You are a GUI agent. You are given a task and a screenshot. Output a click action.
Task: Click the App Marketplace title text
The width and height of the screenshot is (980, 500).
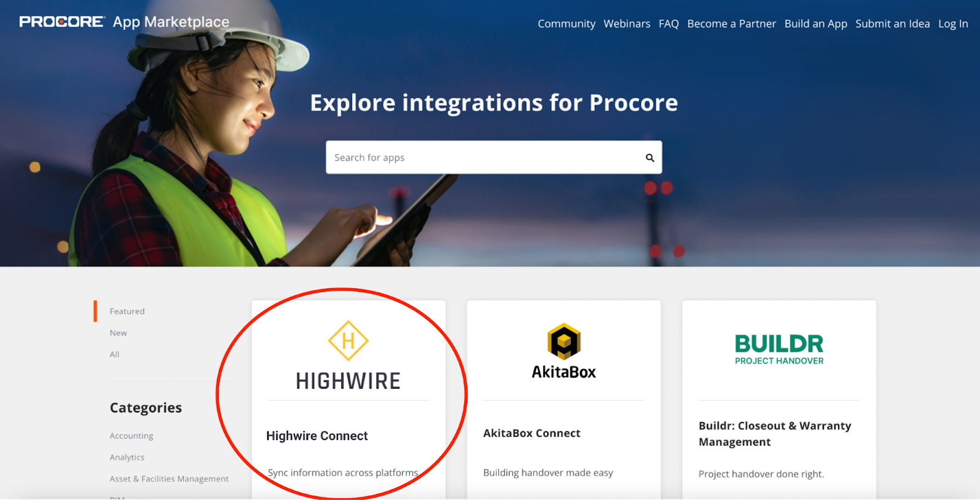(x=171, y=22)
